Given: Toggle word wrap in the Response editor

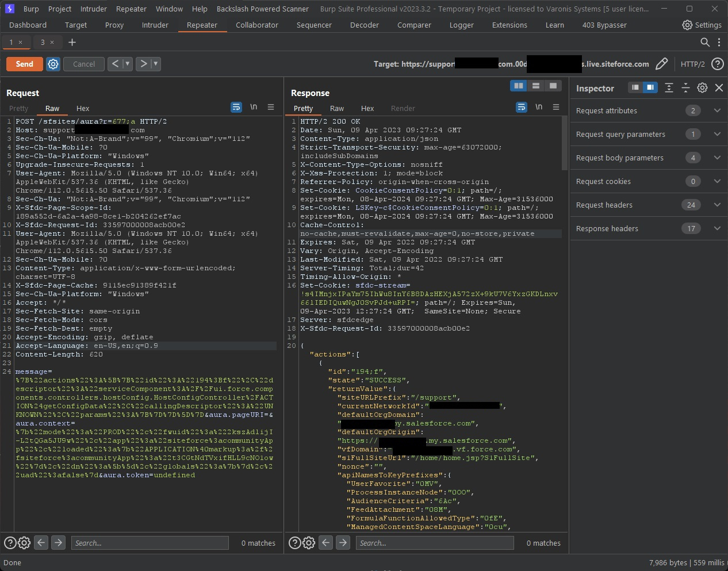Looking at the screenshot, I should (x=522, y=107).
